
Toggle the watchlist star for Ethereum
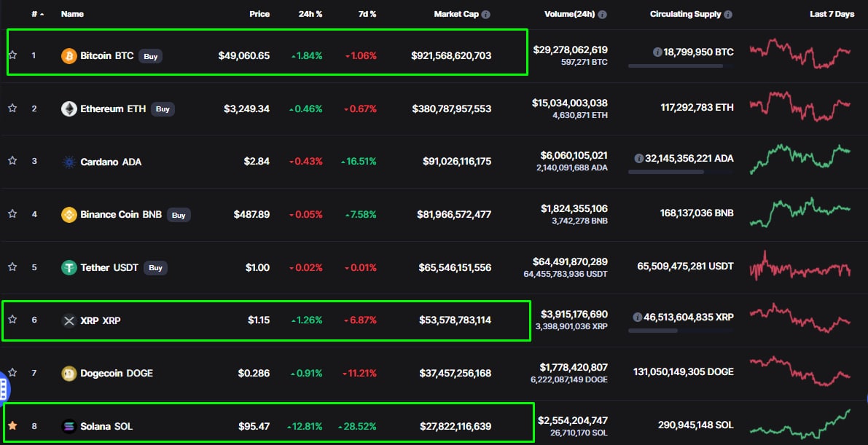(x=12, y=109)
